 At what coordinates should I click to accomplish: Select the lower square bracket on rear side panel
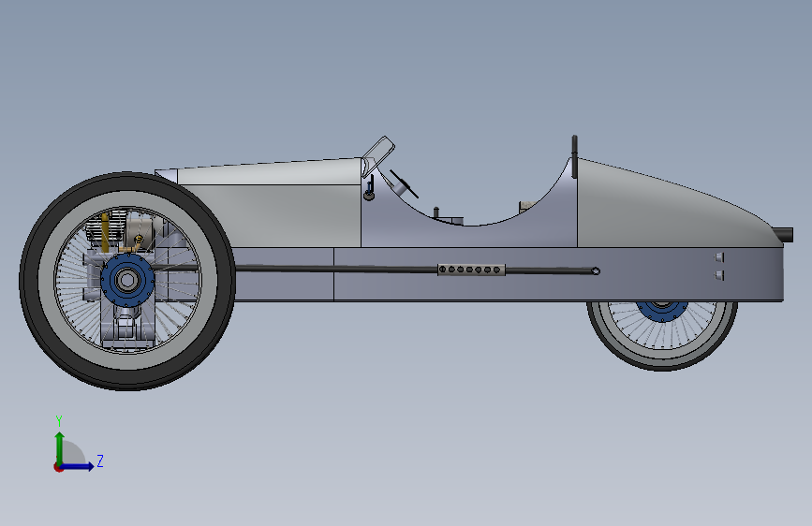pos(719,275)
